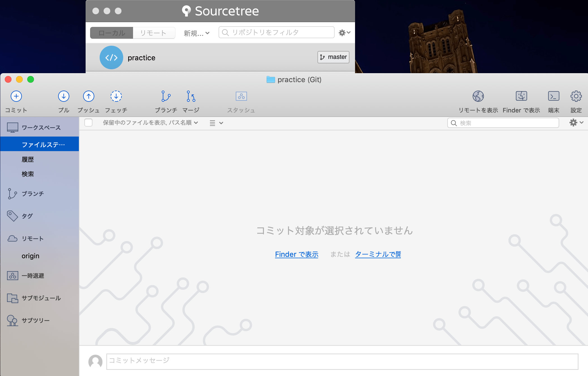Screen dimensions: 588x376
Task: Open repository via ターミナルで開 link
Action: (377, 254)
